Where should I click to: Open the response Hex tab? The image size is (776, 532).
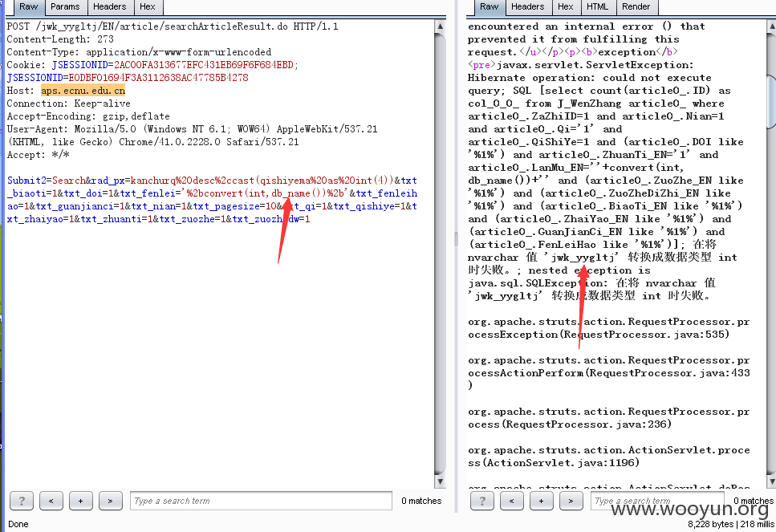pos(565,7)
